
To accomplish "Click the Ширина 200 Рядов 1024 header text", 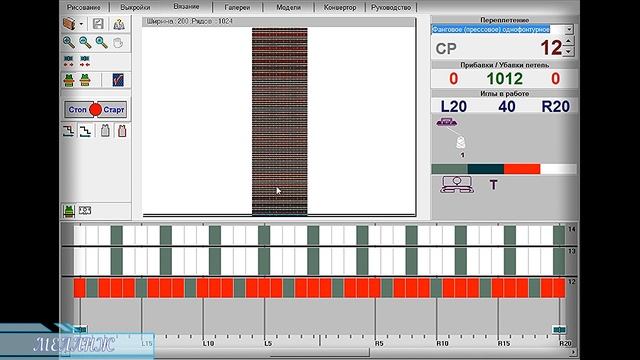I will tap(189, 21).
